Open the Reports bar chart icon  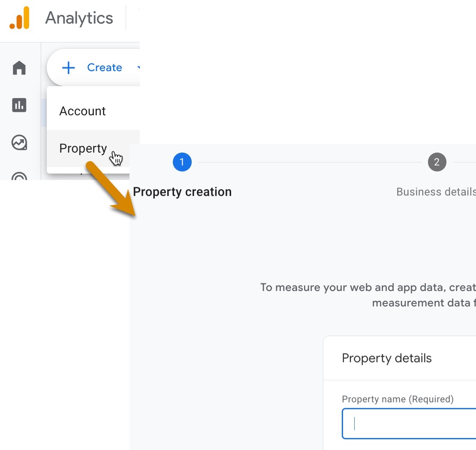[19, 105]
